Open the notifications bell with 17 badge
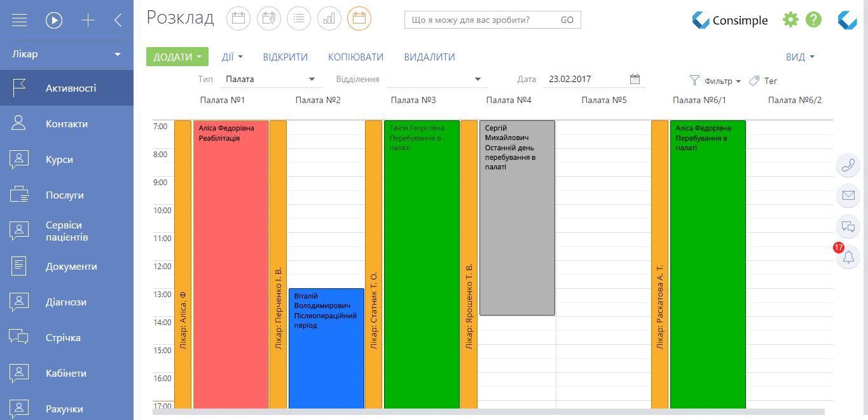Image resolution: width=868 pixels, height=420 pixels. (x=848, y=256)
